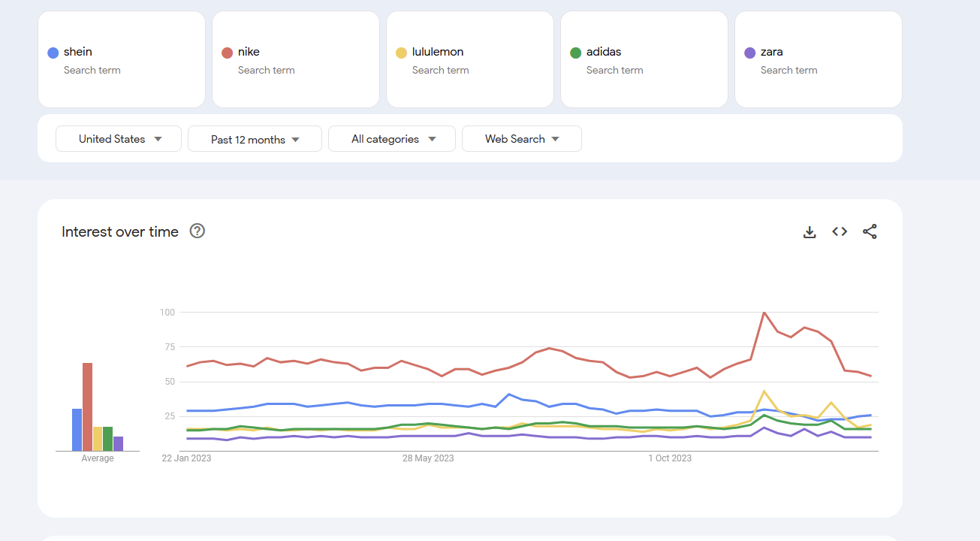Image resolution: width=980 pixels, height=541 pixels.
Task: Click the '22 Jan 2023' axis label
Action: pyautogui.click(x=187, y=458)
